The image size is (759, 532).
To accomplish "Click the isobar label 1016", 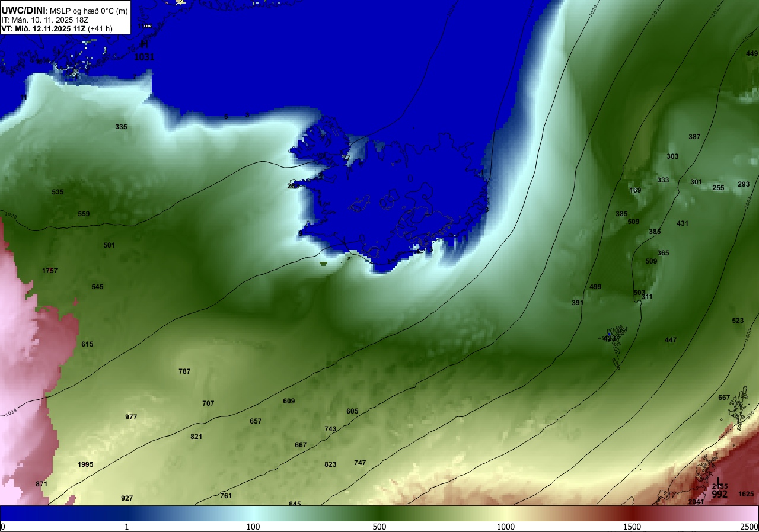I will (656, 10).
